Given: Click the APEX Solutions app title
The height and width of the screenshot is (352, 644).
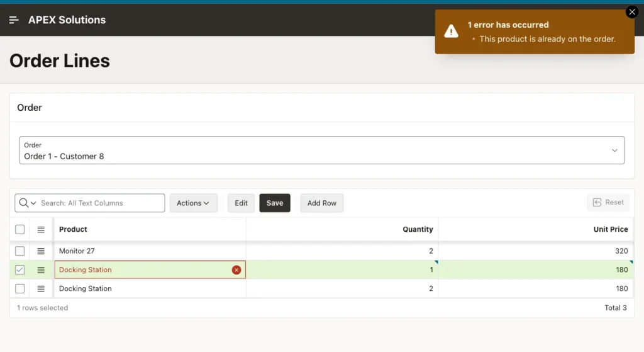Looking at the screenshot, I should point(67,20).
